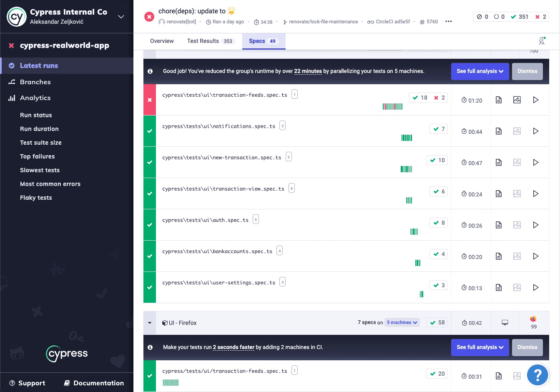Switch to the Overview tab
The image size is (560, 392).
point(162,41)
